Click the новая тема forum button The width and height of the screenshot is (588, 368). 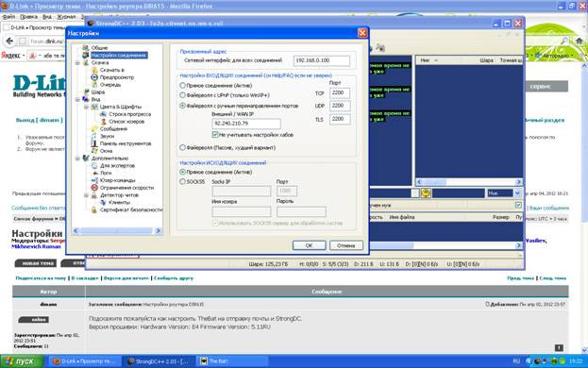pyautogui.click(x=36, y=263)
